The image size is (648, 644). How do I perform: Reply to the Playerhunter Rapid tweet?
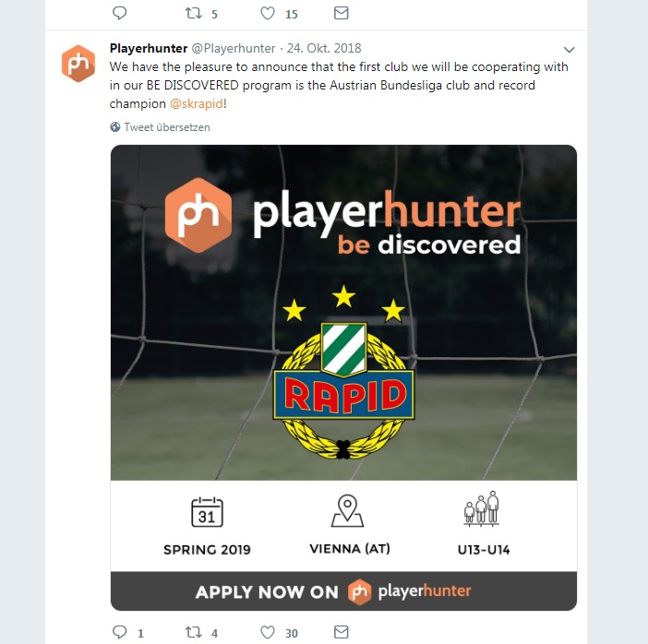tap(120, 632)
